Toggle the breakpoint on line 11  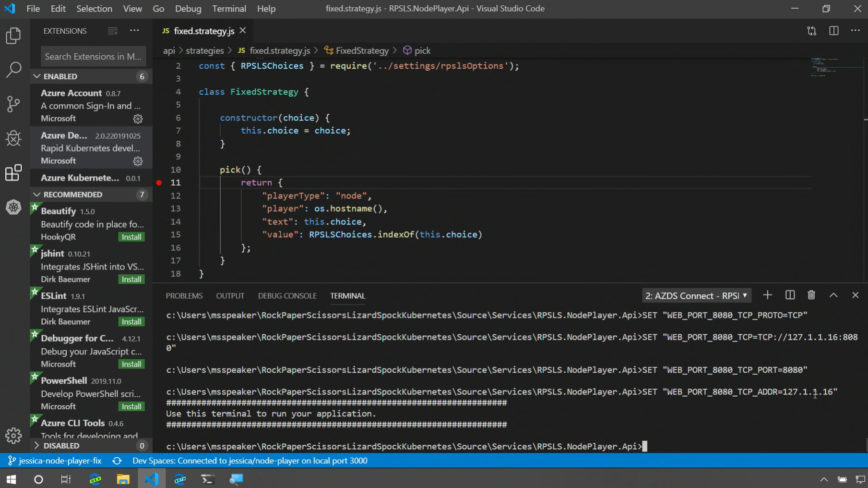(x=159, y=183)
